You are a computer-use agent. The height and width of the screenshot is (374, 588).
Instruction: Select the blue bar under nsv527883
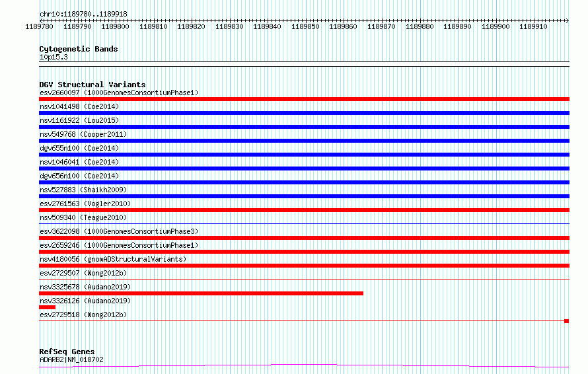pos(304,196)
